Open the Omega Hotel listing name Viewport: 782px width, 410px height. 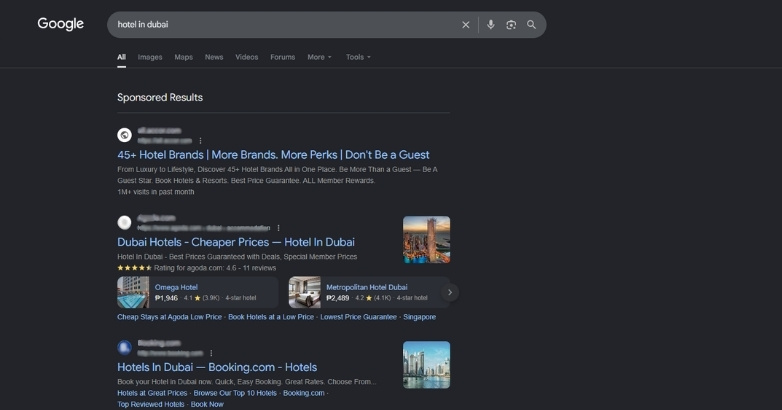click(176, 287)
